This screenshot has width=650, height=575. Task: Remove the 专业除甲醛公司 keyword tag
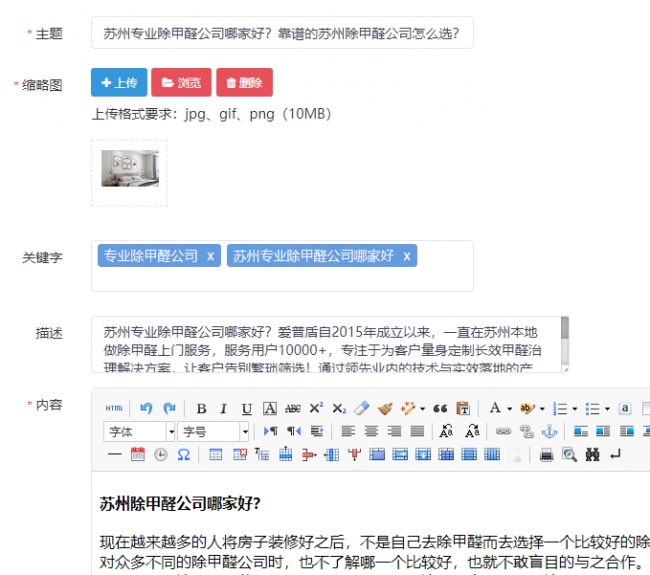coord(211,256)
